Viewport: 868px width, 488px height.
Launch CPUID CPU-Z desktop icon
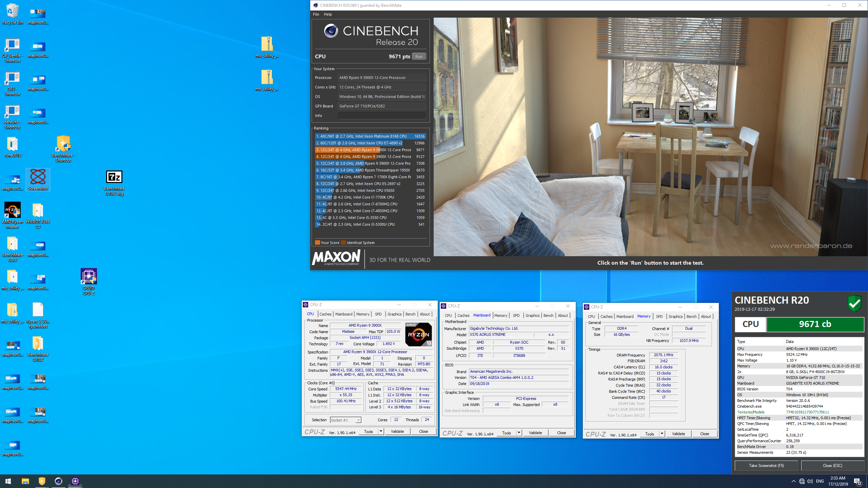click(x=89, y=281)
